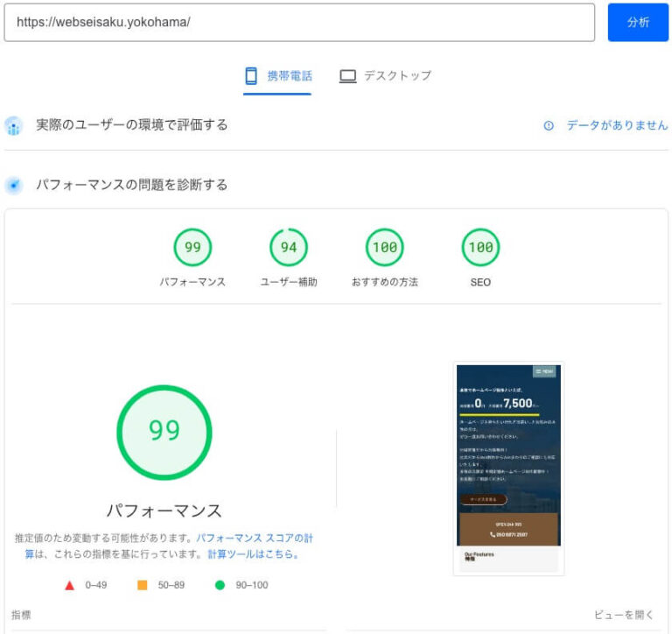Switch to the 携帯電話 tab
Viewport: 672px width, 634px height.
[277, 76]
